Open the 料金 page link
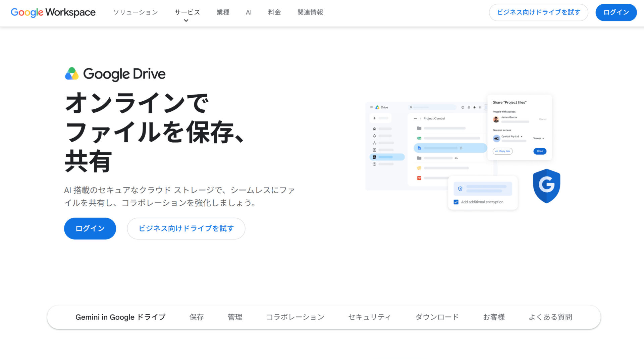Image resolution: width=644 pixels, height=359 pixels. click(x=274, y=12)
